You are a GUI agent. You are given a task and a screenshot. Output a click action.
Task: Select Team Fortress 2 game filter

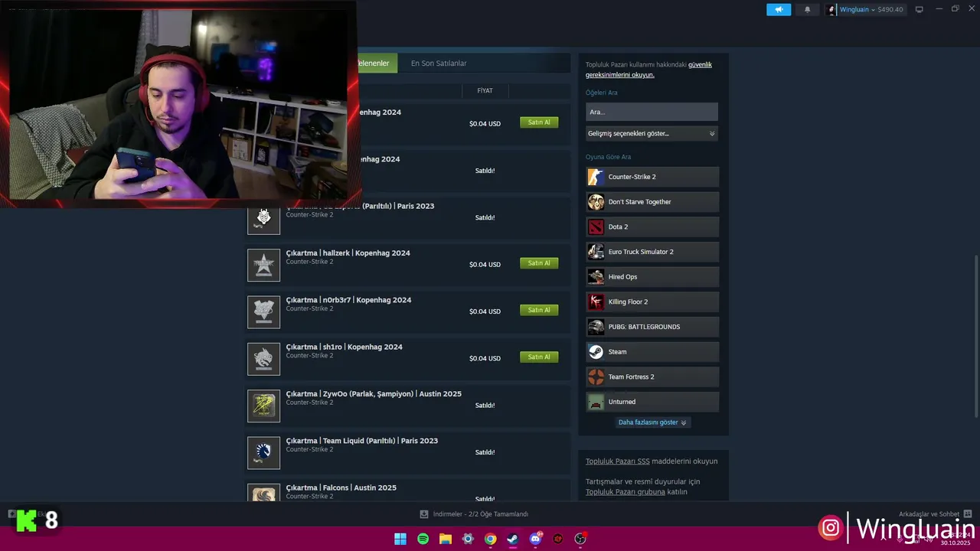tap(652, 377)
